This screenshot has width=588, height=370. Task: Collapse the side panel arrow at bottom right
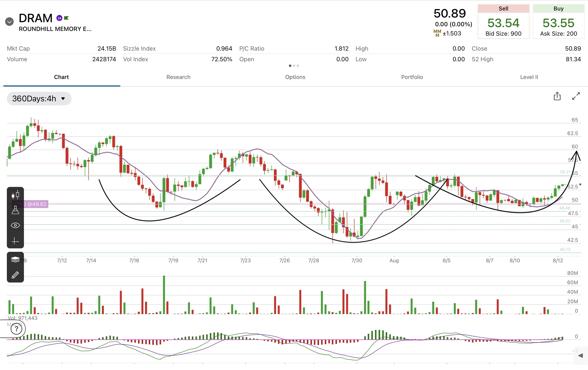(581, 356)
